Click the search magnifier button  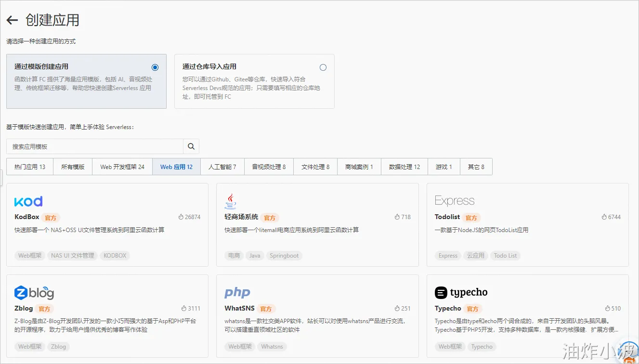tap(191, 146)
